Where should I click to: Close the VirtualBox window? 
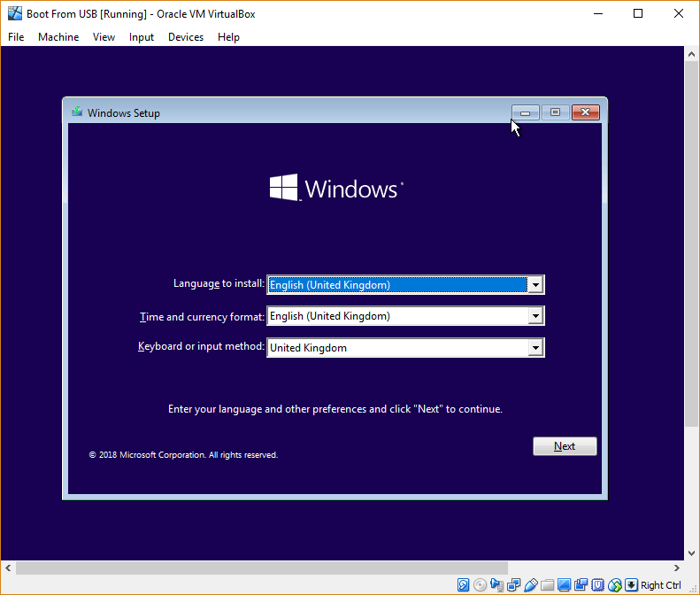point(679,14)
